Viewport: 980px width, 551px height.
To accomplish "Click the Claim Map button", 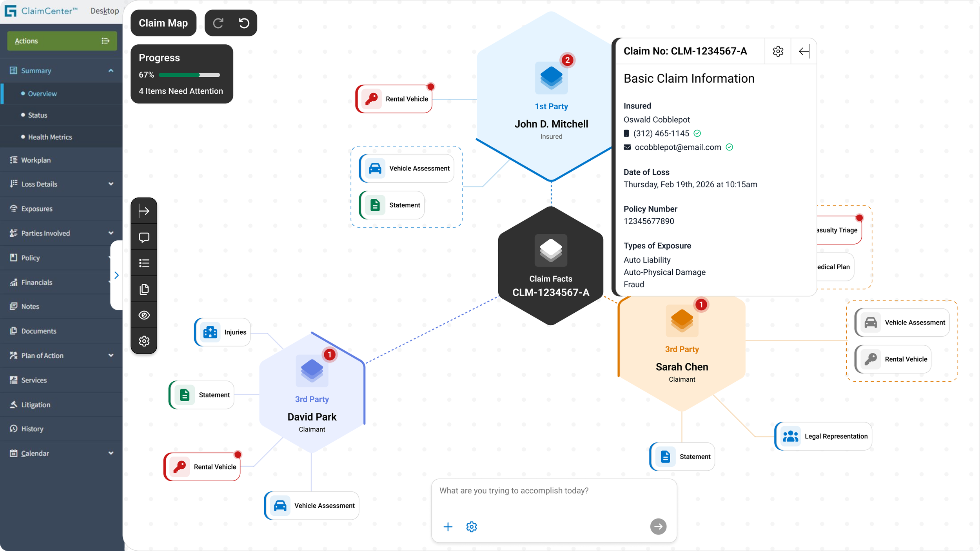I will 163,23.
